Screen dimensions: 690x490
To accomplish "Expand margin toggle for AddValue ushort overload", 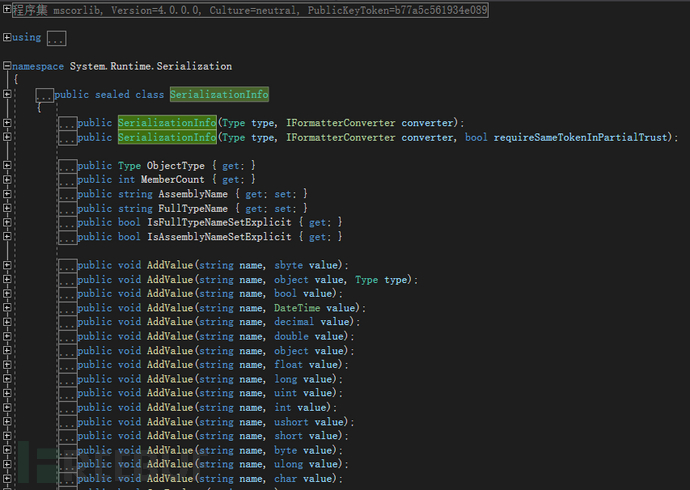I will 7,421.
